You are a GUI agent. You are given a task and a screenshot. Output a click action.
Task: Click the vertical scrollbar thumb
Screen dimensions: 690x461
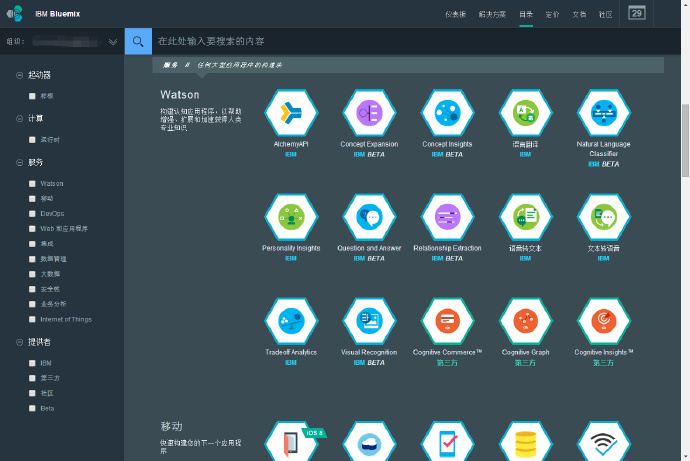tap(685, 140)
